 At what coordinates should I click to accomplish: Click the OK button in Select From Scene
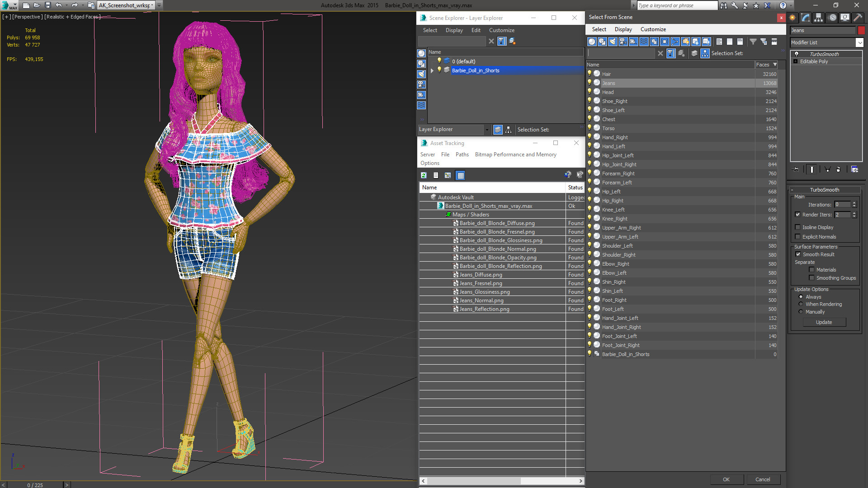[726, 479]
